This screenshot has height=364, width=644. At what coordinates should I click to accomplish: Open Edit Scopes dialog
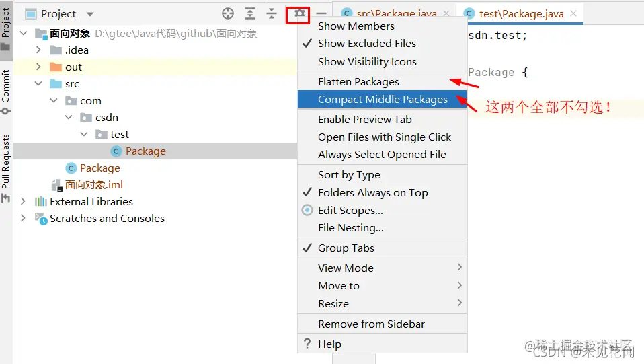tap(383, 211)
